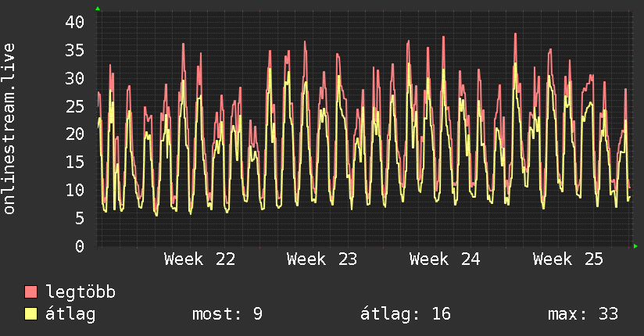Click the yellow átlag legend swatch
The width and height of the screenshot is (644, 336).
coord(30,314)
